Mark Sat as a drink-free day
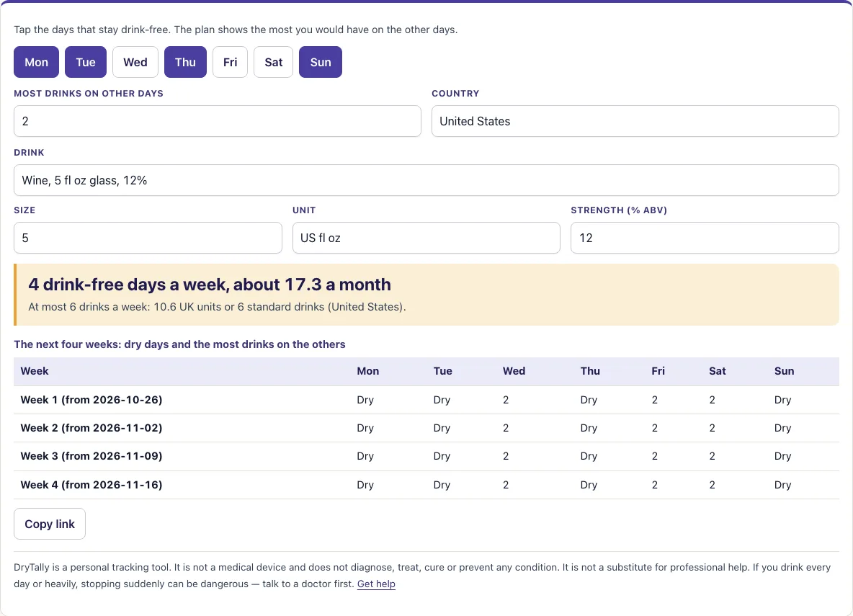Viewport: 853px width, 616px height. click(273, 62)
